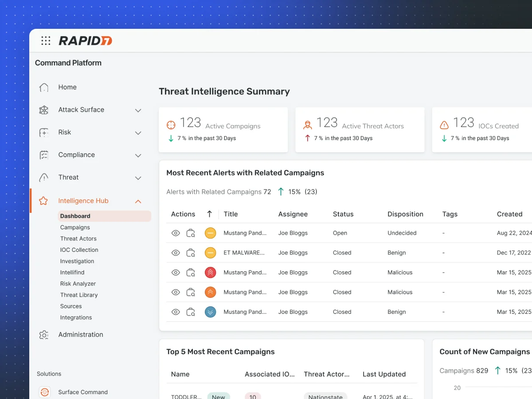The image size is (532, 399).
Task: Expand the Risk menu chevron
Action: point(138,133)
